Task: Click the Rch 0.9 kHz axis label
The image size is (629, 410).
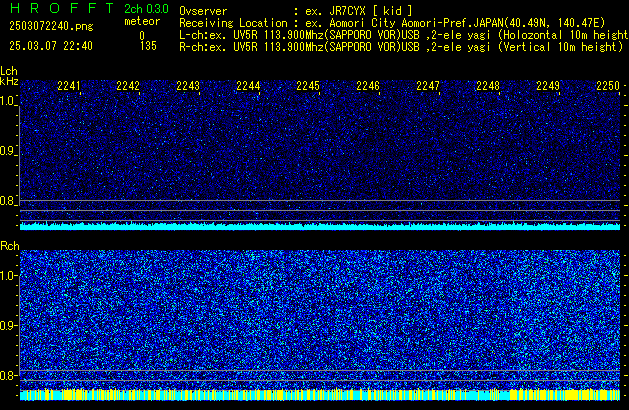Action: tap(8, 325)
